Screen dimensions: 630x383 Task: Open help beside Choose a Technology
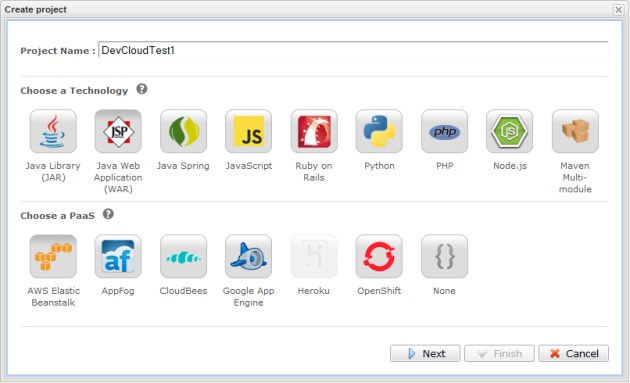(x=141, y=89)
